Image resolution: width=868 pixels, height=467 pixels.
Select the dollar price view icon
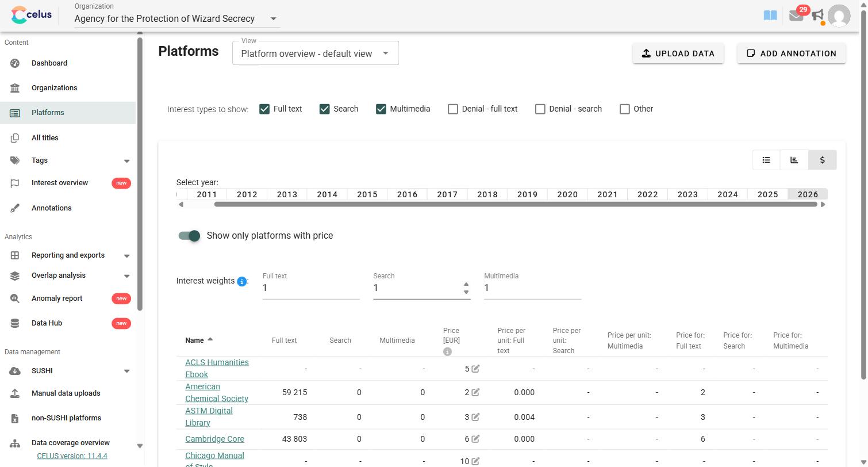click(x=822, y=160)
